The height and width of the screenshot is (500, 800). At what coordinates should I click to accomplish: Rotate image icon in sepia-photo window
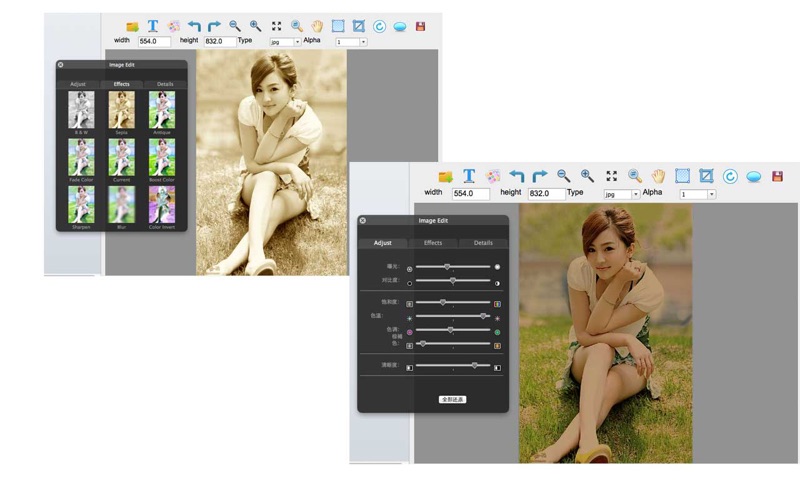tap(379, 27)
